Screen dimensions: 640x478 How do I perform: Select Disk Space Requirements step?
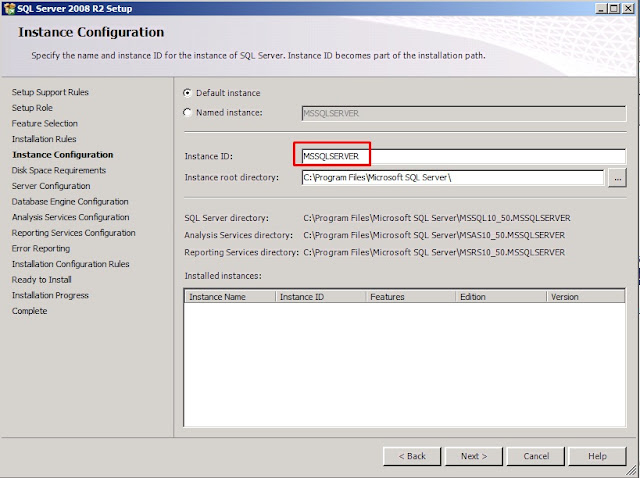pos(59,170)
